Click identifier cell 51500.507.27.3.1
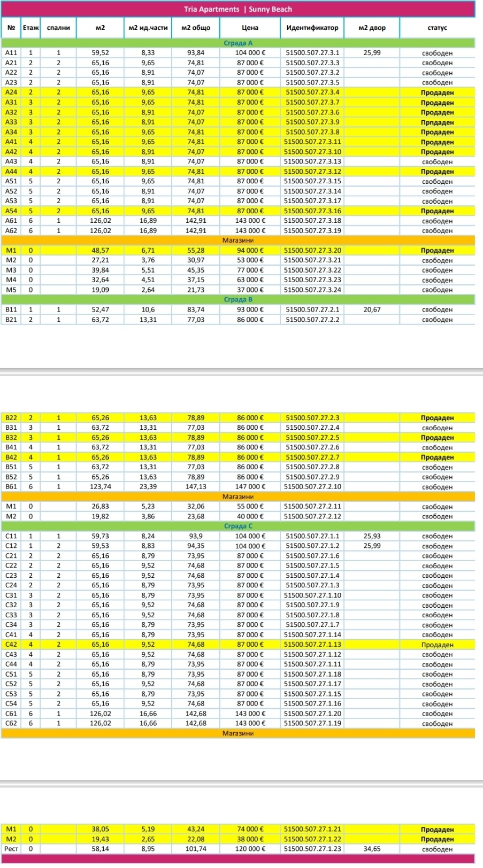The image size is (483, 868). click(x=312, y=53)
